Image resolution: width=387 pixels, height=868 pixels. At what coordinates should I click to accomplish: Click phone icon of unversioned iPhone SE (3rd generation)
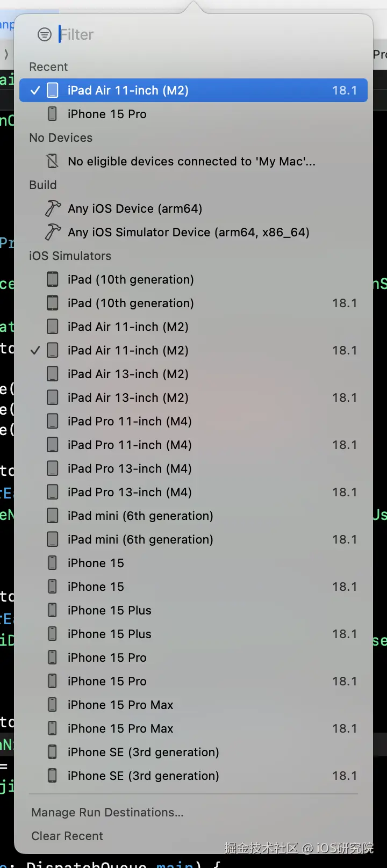point(52,752)
